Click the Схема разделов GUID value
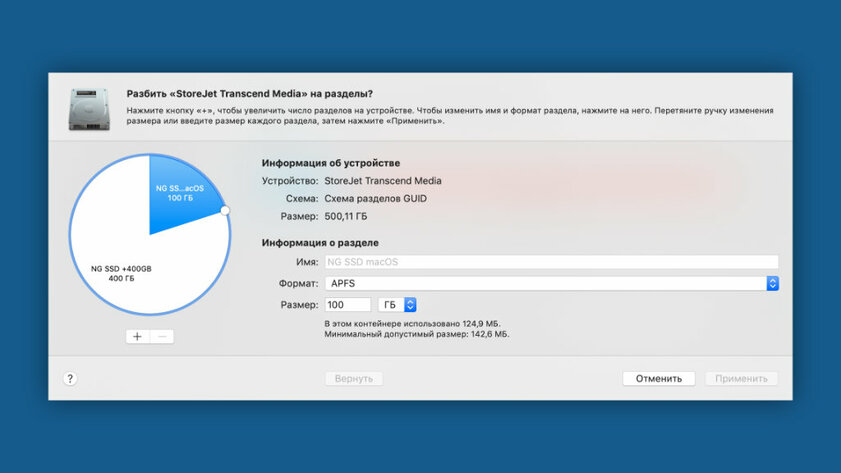The width and height of the screenshot is (841, 473). click(375, 198)
